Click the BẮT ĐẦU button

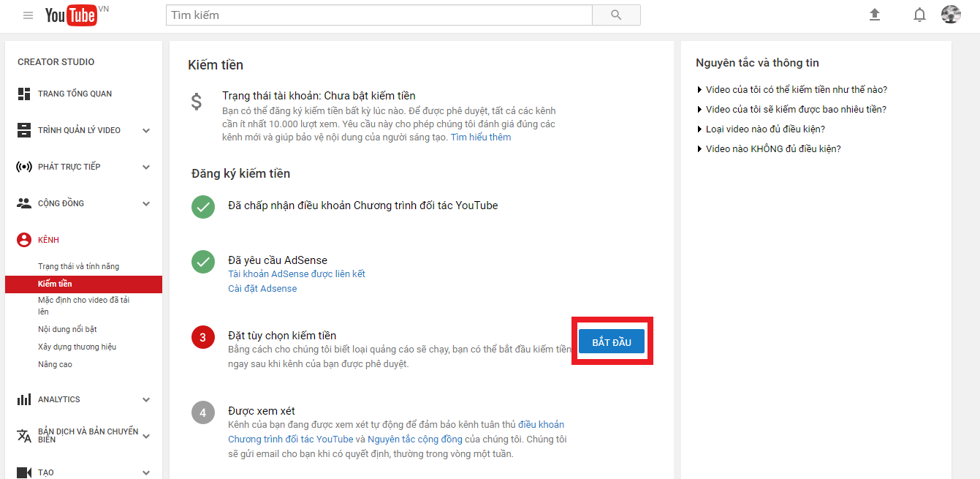tap(612, 342)
